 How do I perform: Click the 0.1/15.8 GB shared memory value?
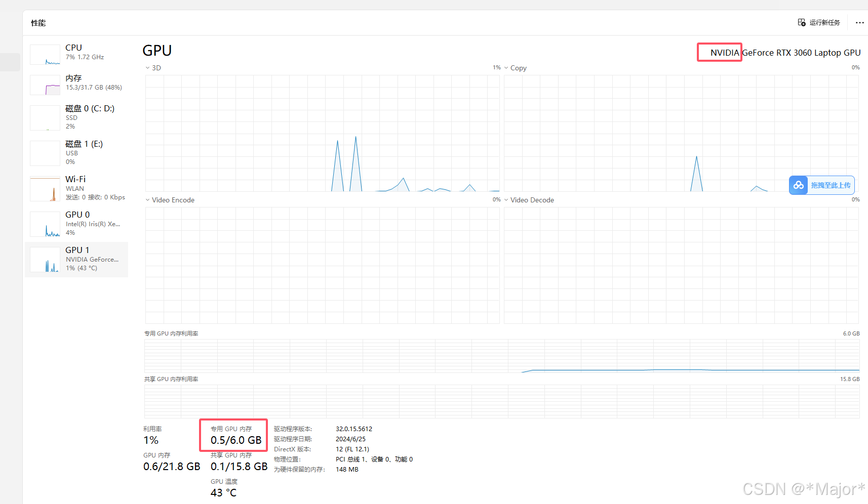pyautogui.click(x=239, y=467)
